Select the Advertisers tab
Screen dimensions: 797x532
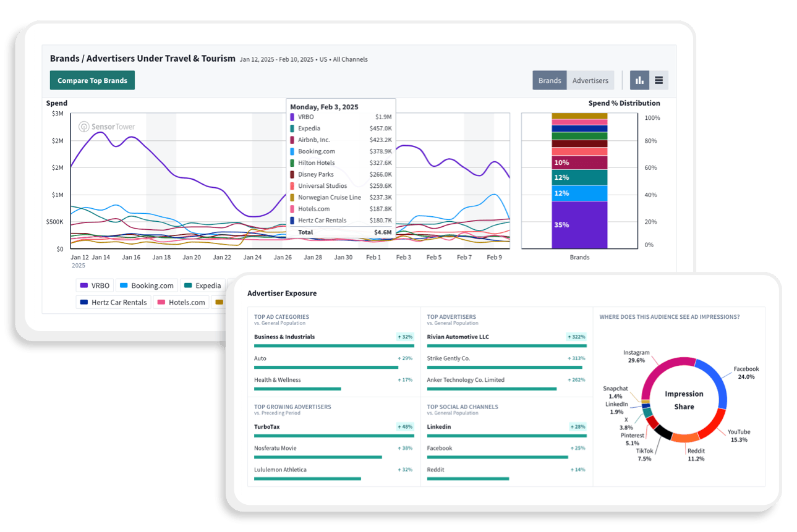[x=590, y=80]
